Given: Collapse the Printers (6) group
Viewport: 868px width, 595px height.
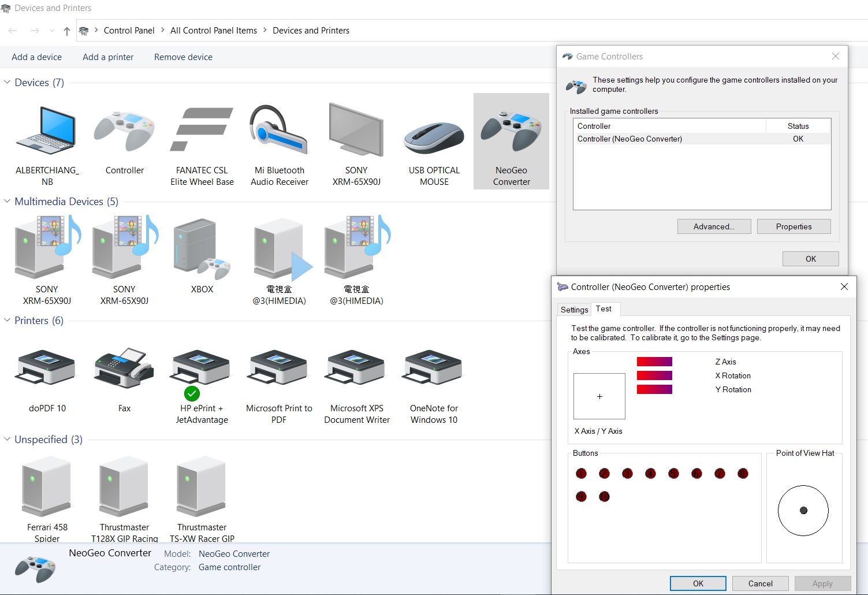Looking at the screenshot, I should (x=8, y=321).
